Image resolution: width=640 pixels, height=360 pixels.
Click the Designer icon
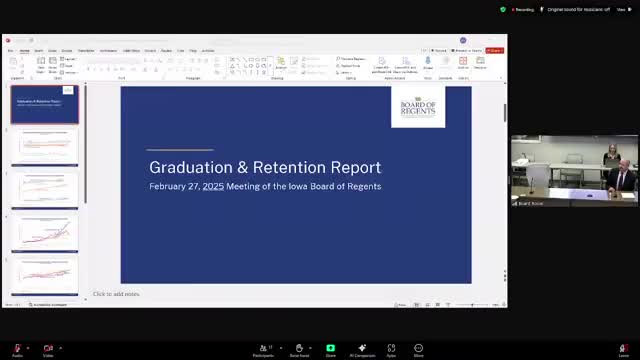(480, 63)
